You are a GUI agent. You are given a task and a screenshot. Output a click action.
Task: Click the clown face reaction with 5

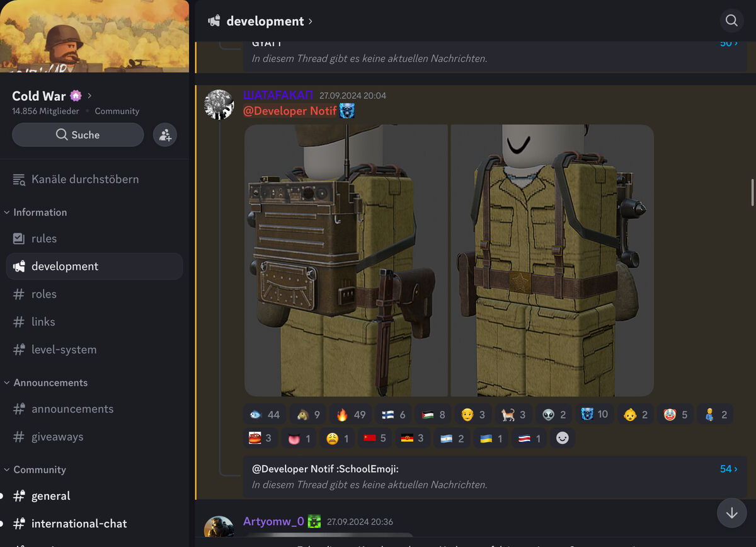coord(675,414)
